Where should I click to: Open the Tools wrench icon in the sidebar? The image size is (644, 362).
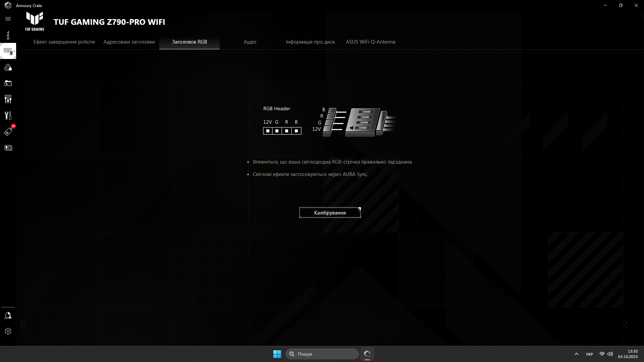point(8,115)
